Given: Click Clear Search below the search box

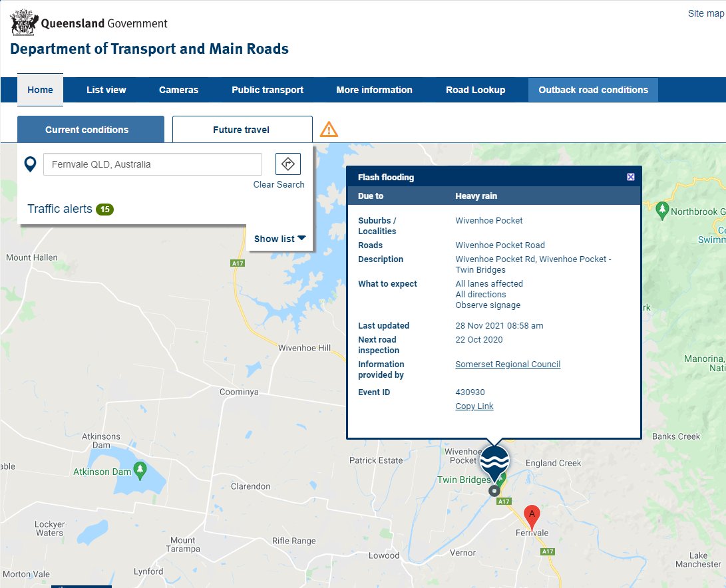Looking at the screenshot, I should (278, 184).
